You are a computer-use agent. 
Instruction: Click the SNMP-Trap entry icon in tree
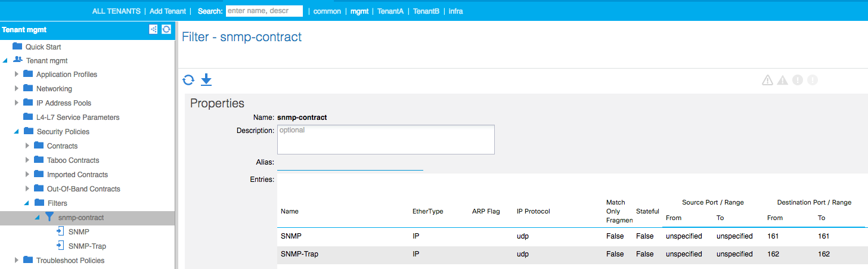60,246
